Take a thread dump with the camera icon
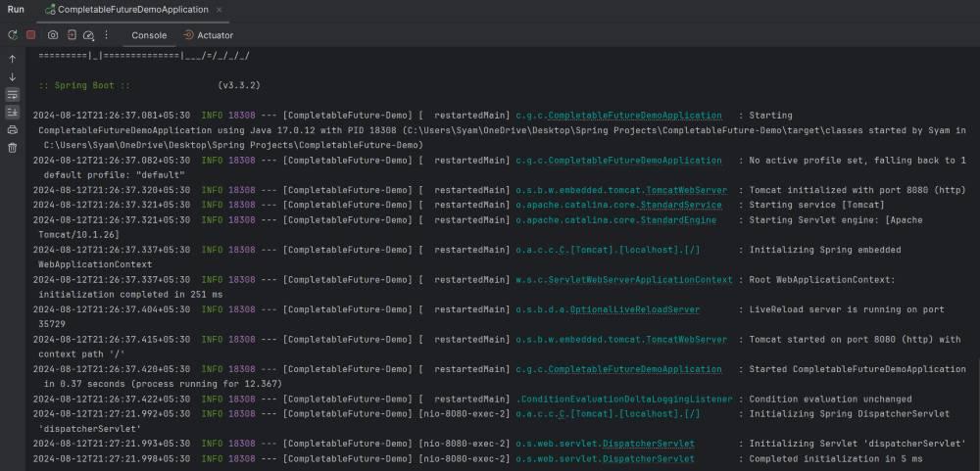Image resolution: width=980 pixels, height=471 pixels. pyautogui.click(x=53, y=35)
